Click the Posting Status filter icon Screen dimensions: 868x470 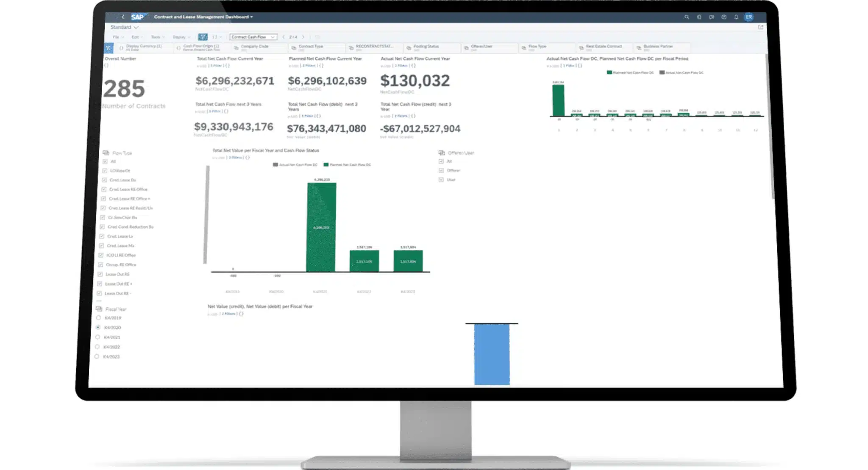409,48
